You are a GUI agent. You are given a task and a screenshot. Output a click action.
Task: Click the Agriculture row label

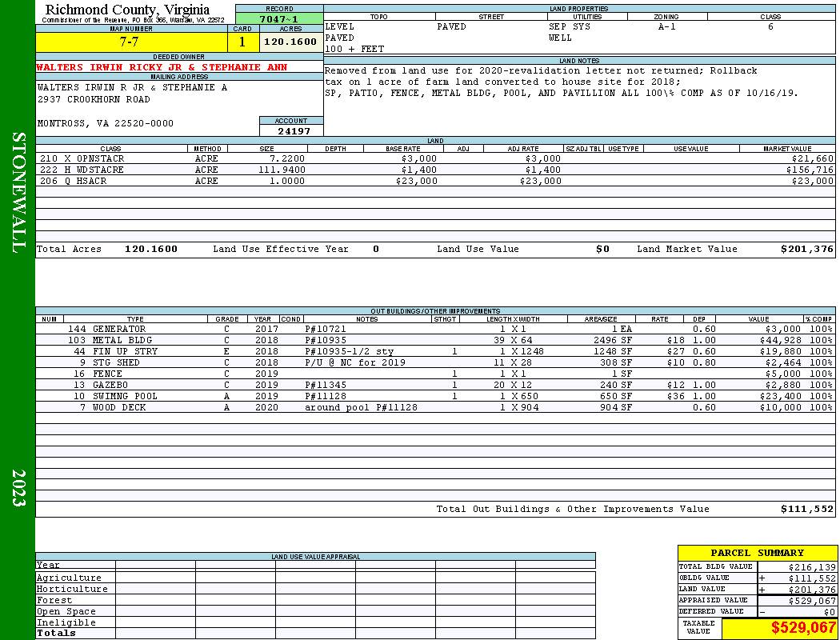point(69,578)
